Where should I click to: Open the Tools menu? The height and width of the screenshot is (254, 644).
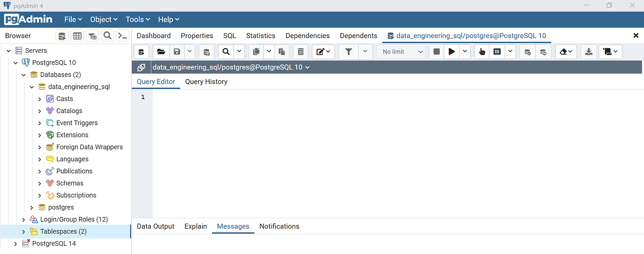pyautogui.click(x=138, y=19)
